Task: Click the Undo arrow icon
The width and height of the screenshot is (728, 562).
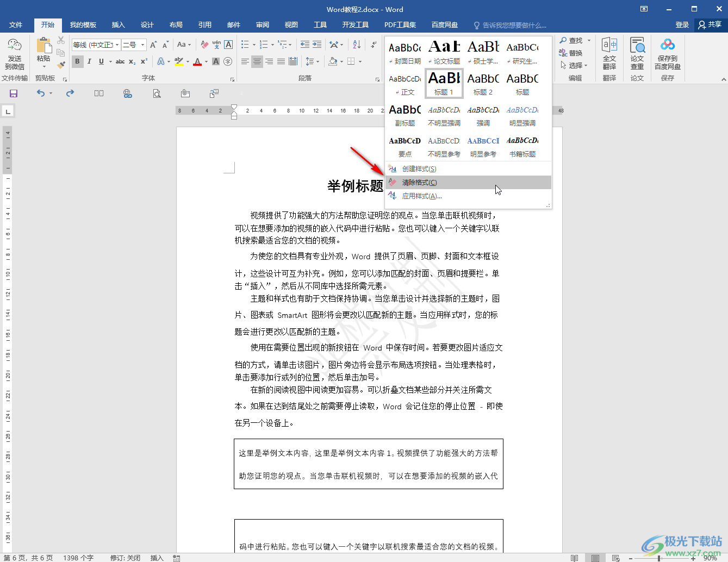Action: click(x=41, y=93)
